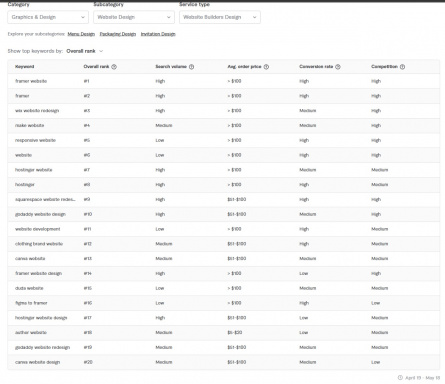The image size is (445, 384).
Task: Select the 'clothing brand website' keyword
Action: point(39,244)
